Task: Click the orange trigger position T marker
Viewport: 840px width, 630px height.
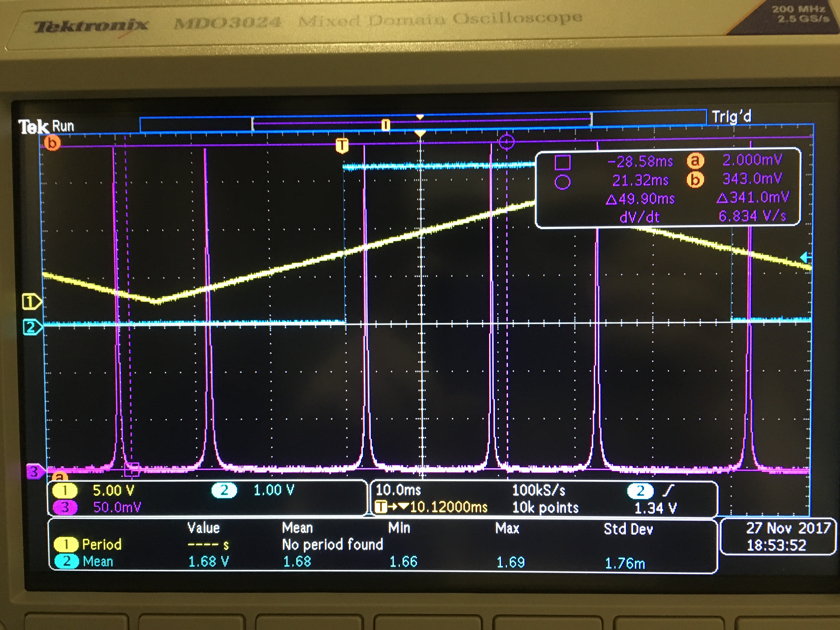Action: [342, 145]
